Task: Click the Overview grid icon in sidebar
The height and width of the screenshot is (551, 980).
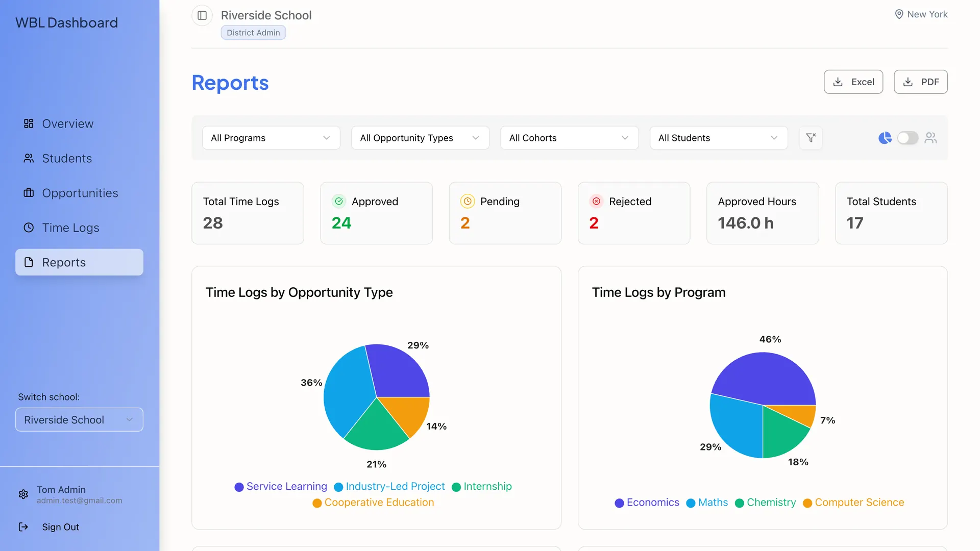Action: click(29, 123)
